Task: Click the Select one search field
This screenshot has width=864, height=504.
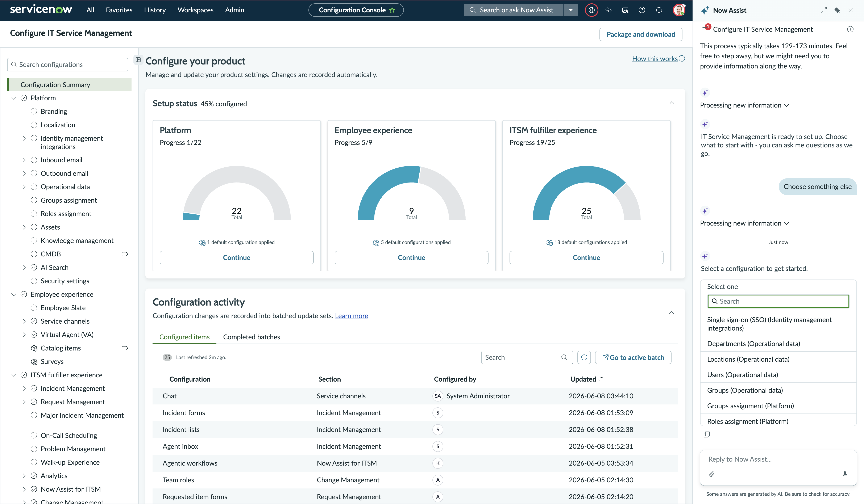Action: coord(778,301)
